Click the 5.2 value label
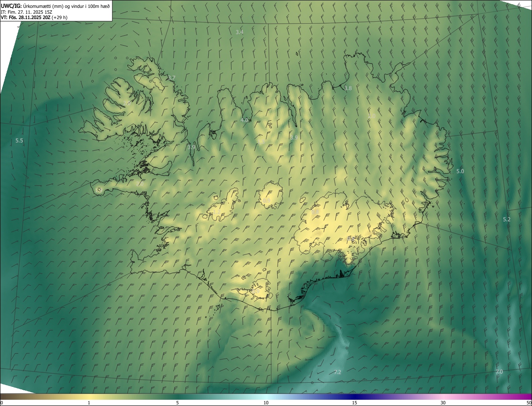 [507, 219]
